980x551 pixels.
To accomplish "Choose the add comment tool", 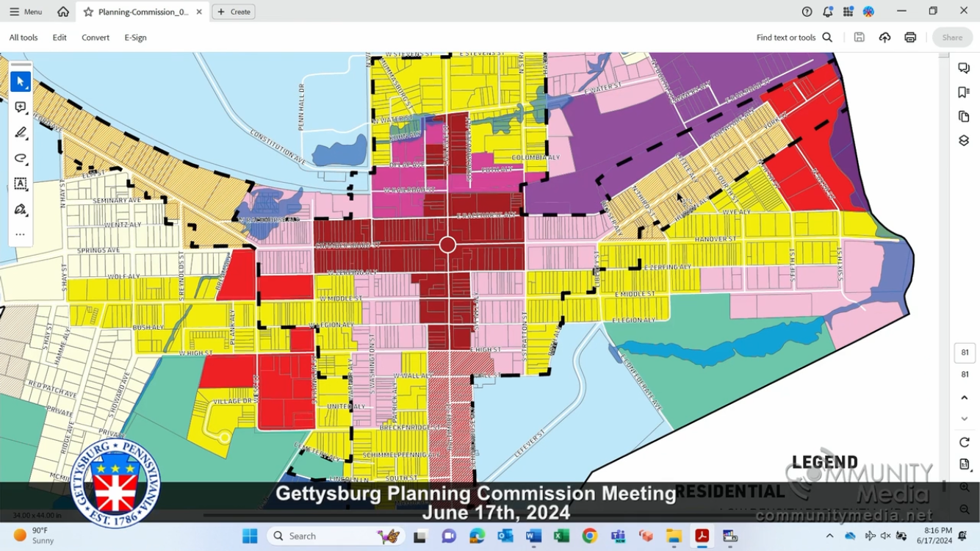I will 21,107.
